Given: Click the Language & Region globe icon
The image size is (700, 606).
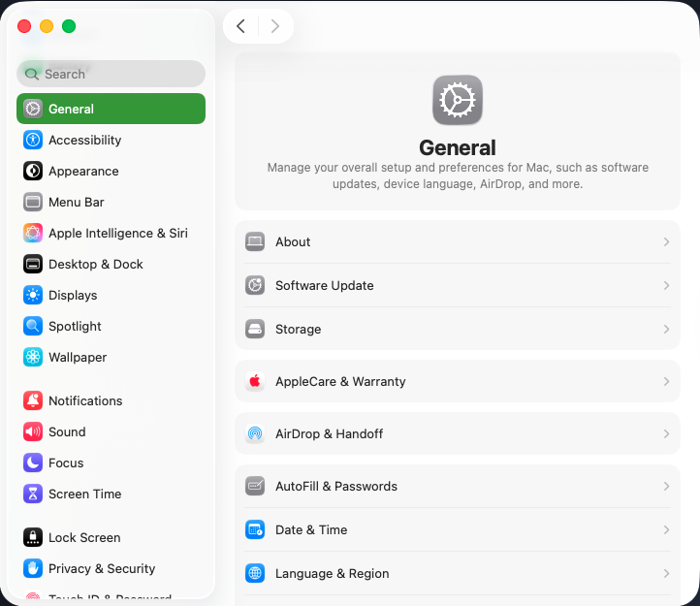Looking at the screenshot, I should pyautogui.click(x=255, y=573).
